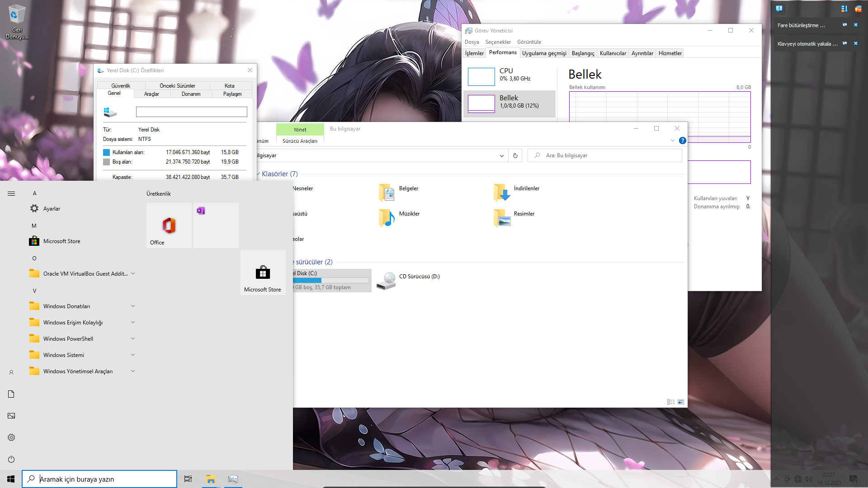Open CD Sürücüsü (D:) drive
The height and width of the screenshot is (488, 868).
409,281
